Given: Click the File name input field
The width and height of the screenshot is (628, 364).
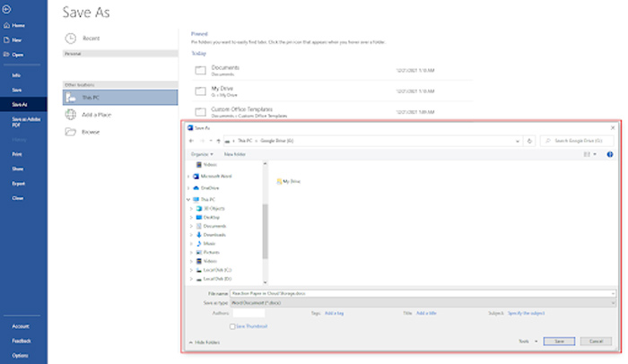Looking at the screenshot, I should 423,293.
